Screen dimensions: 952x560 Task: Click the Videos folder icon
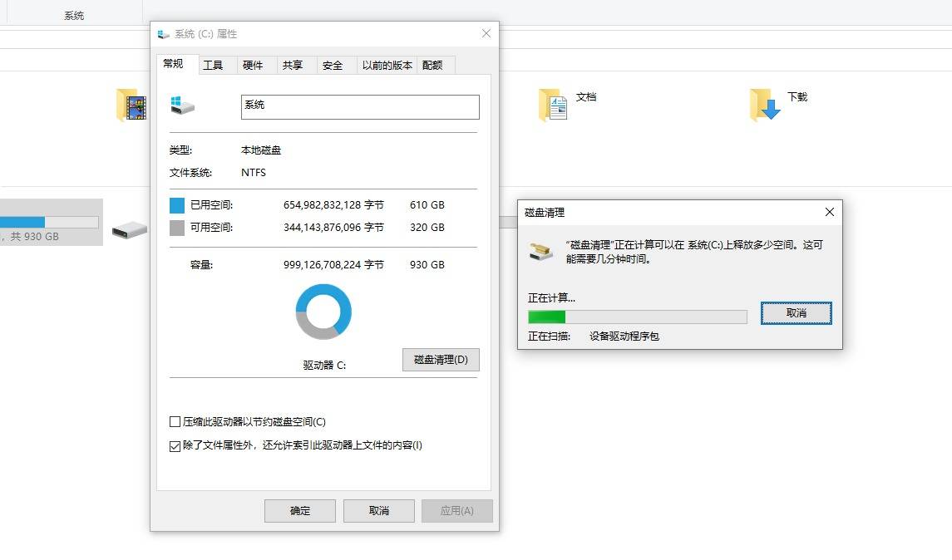[x=131, y=106]
